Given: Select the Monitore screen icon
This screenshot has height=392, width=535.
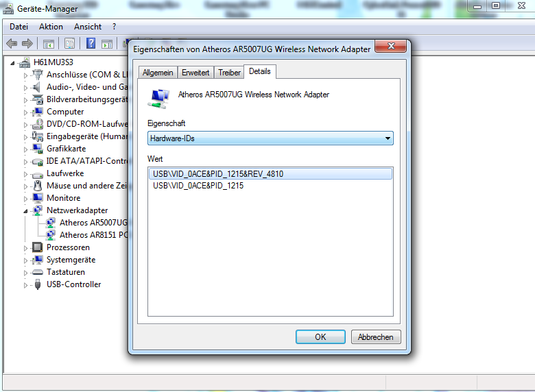Looking at the screenshot, I should (37, 198).
